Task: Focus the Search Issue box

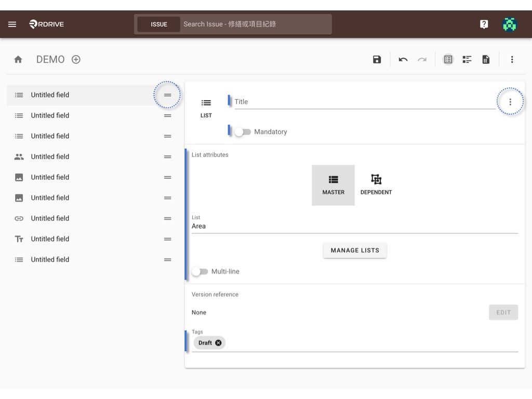Action: click(x=256, y=24)
